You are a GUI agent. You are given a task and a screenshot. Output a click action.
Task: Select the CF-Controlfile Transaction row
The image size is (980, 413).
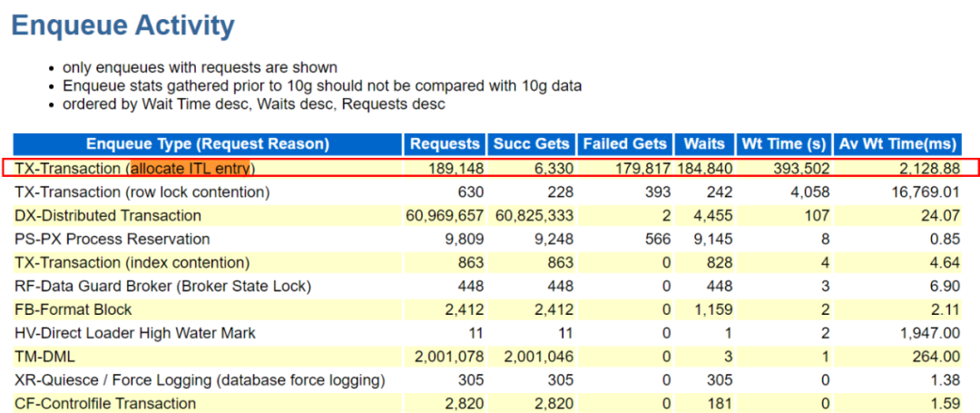coord(487,404)
